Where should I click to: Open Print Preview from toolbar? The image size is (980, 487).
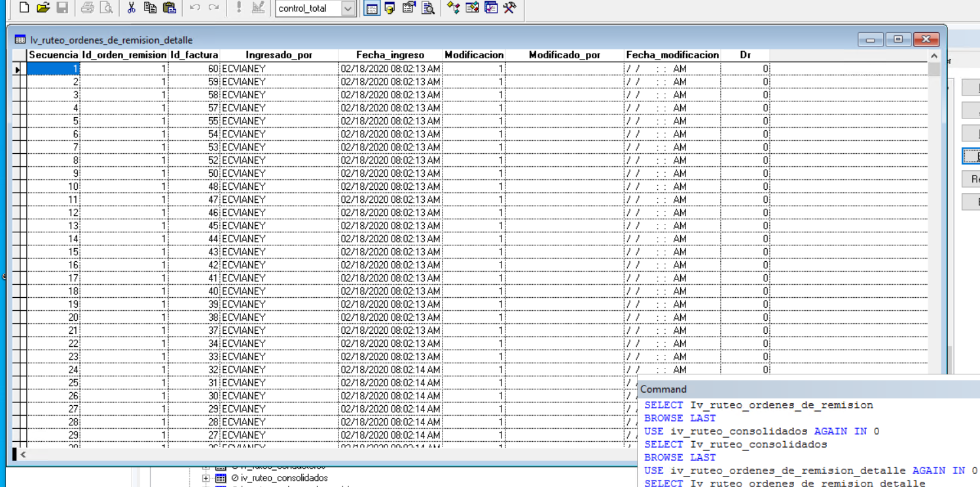pos(106,8)
